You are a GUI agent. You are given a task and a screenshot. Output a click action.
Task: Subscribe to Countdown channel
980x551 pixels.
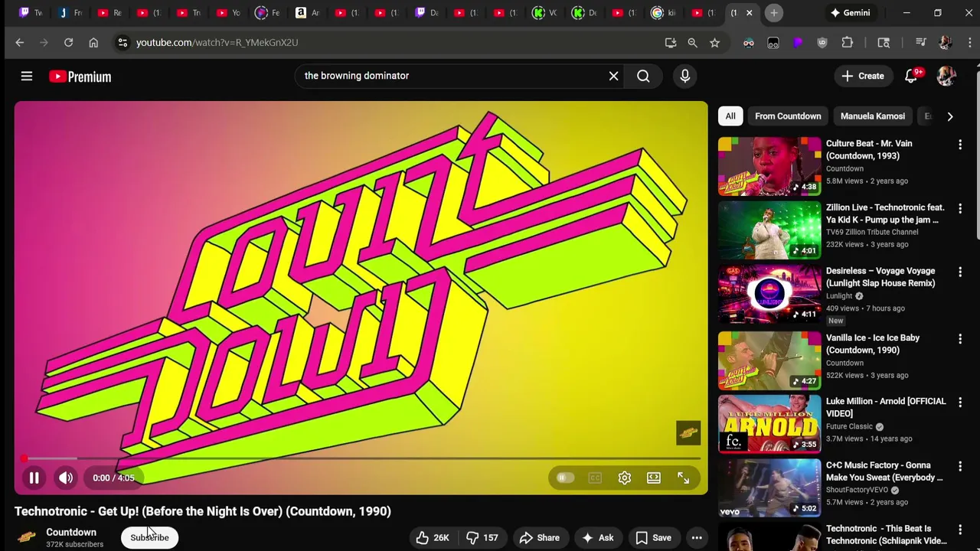[149, 537]
